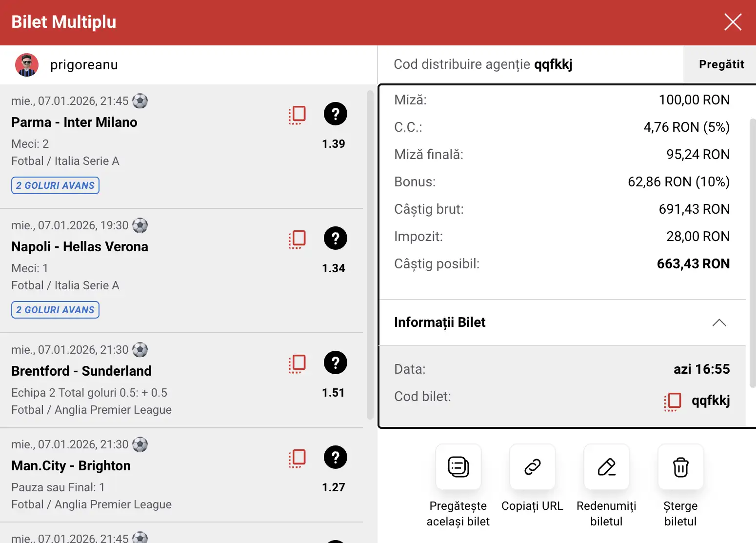This screenshot has height=543, width=756.
Task: Show info for Napoli - Hellas Verona bet
Action: [x=335, y=238]
